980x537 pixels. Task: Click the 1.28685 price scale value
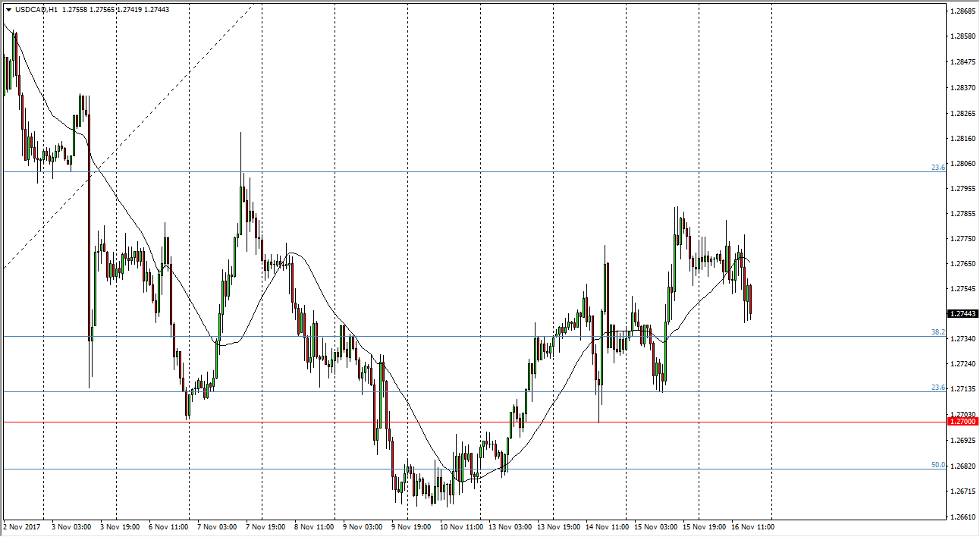961,11
